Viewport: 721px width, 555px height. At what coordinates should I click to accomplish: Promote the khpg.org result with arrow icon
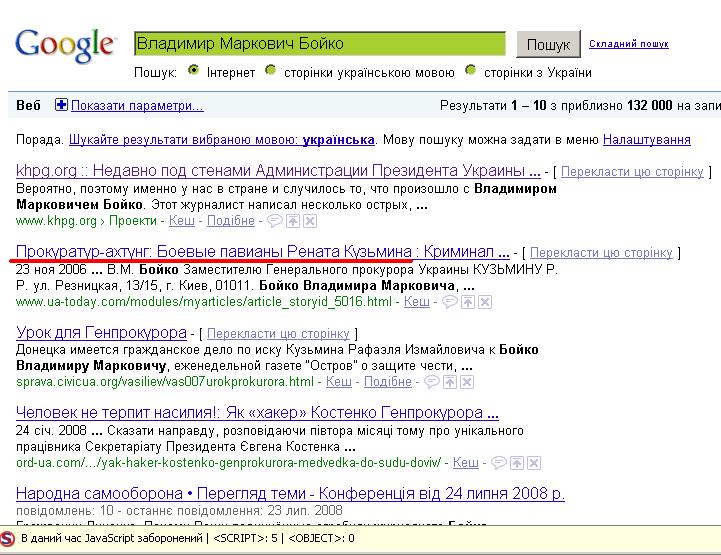tap(292, 221)
